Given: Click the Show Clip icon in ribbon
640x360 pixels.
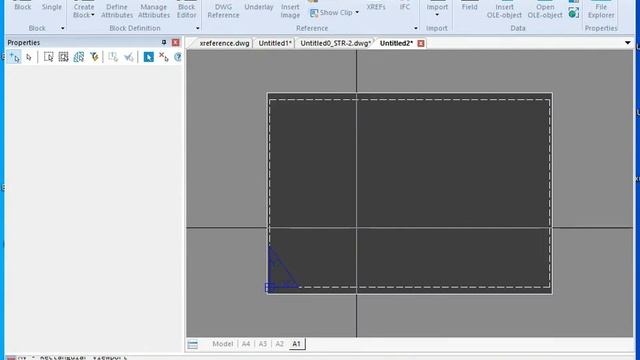Looking at the screenshot, I should coord(314,13).
